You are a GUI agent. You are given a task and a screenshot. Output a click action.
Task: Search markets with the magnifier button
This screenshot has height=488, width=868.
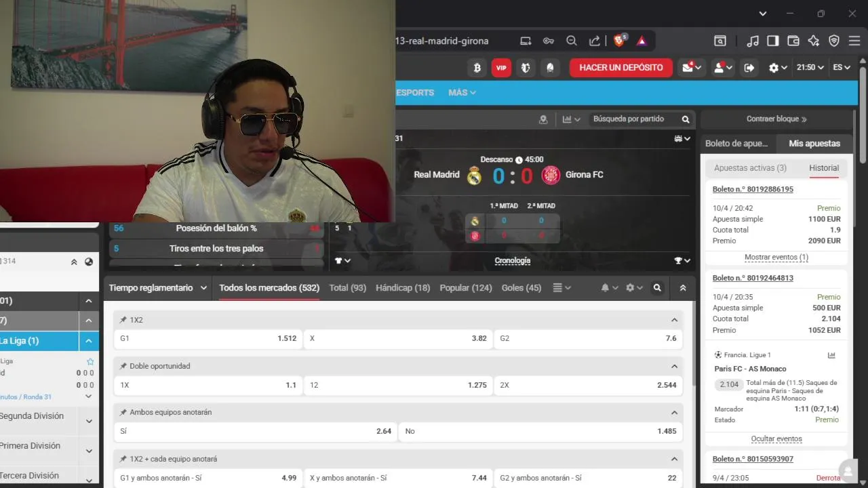pos(657,288)
